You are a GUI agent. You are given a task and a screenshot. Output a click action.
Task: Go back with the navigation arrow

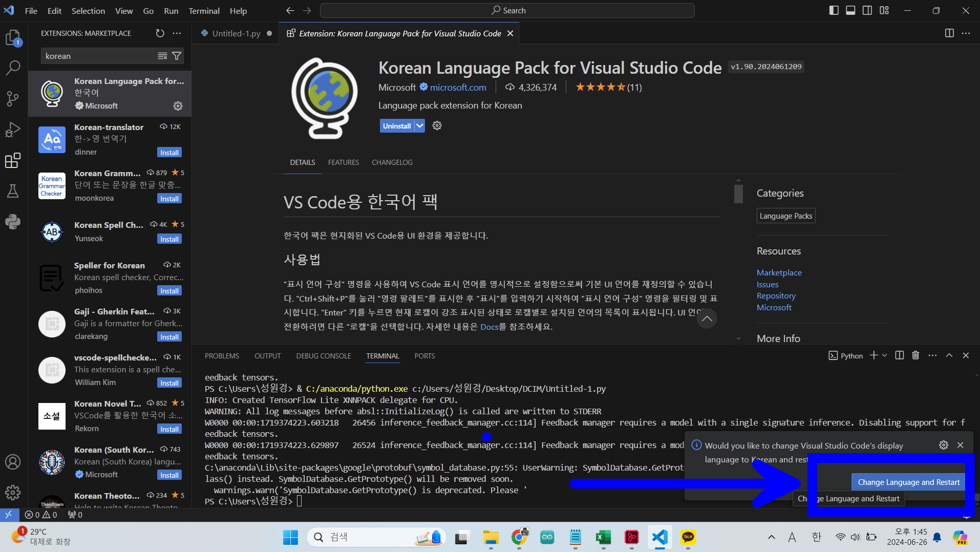click(x=290, y=11)
